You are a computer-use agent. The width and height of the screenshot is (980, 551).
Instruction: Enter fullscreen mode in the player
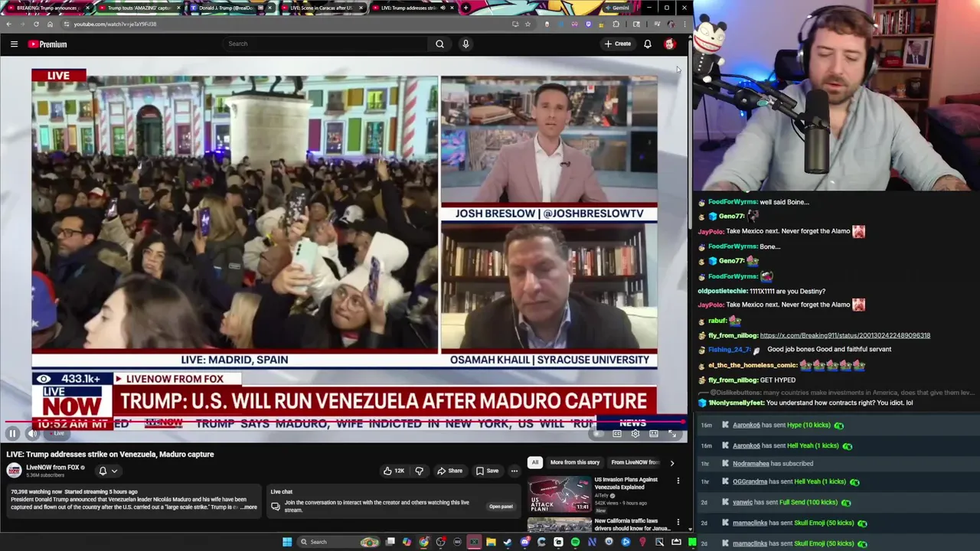pos(672,434)
